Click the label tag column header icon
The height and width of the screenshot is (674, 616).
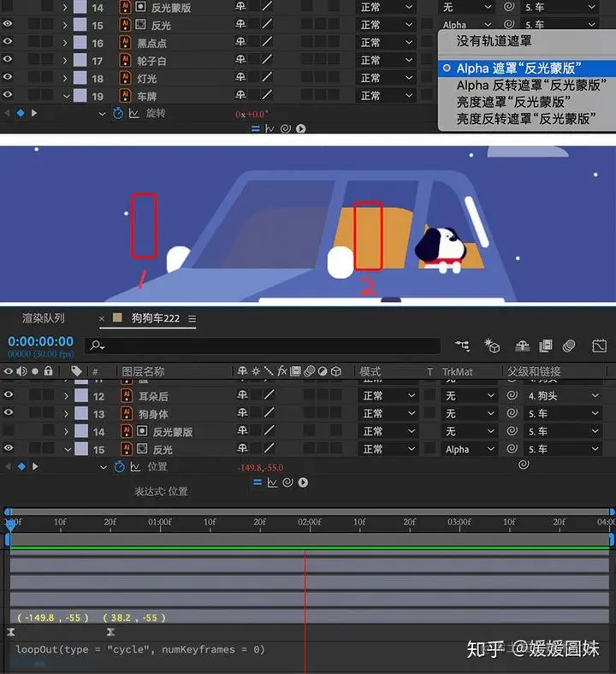pos(76,371)
